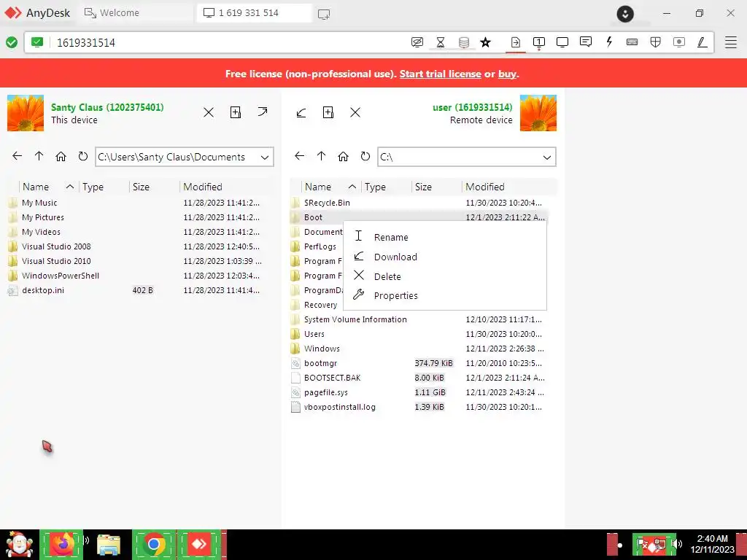Image resolution: width=747 pixels, height=560 pixels.
Task: Open the chat icon in the toolbar
Action: tap(586, 42)
